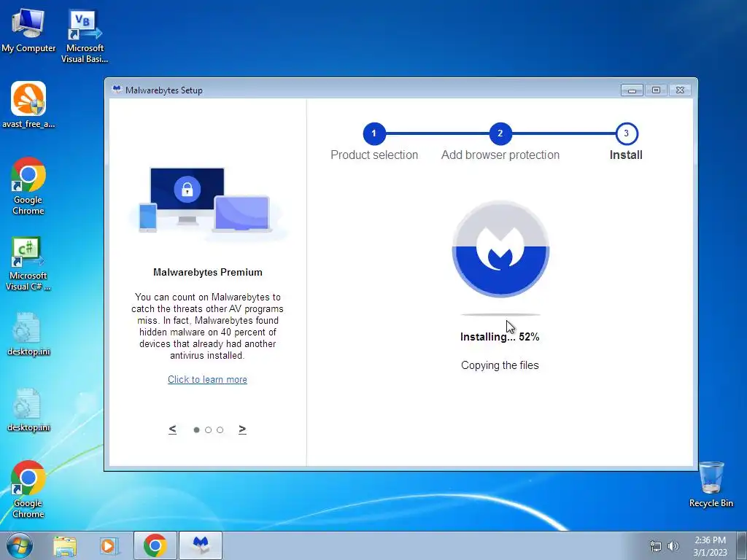Minimize the Malwarebytes Setup window
Screen dimensions: 747x560
(x=632, y=90)
